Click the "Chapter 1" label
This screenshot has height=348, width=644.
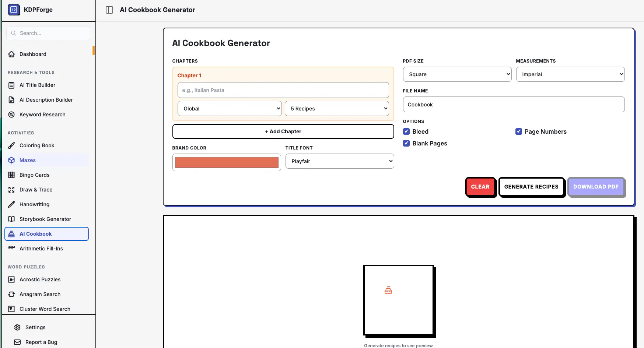[x=189, y=75]
